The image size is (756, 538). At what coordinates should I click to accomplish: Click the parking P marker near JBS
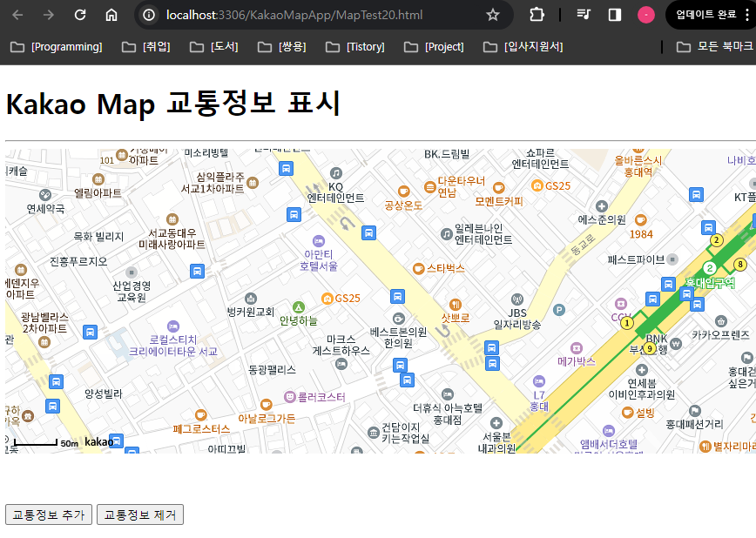[559, 310]
